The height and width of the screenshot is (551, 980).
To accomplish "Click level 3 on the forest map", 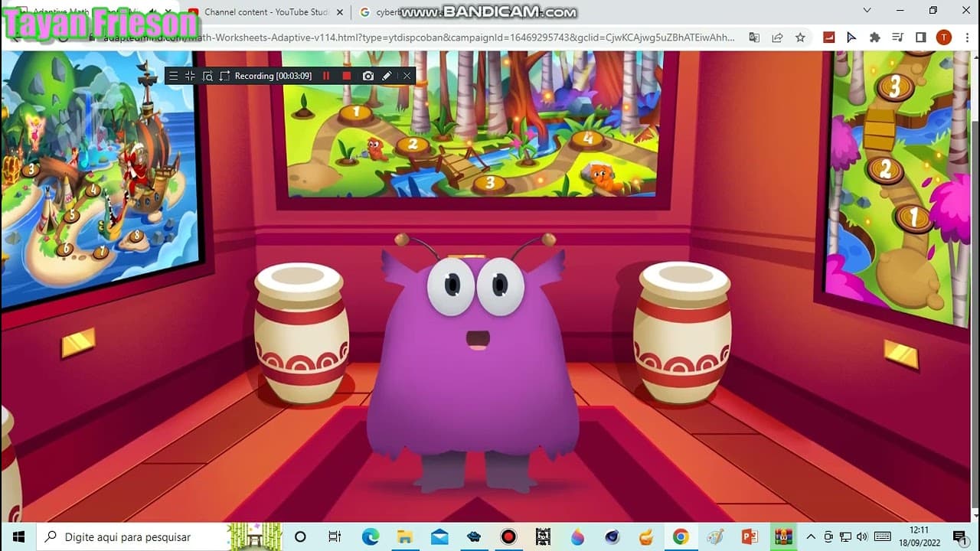I will tap(490, 183).
